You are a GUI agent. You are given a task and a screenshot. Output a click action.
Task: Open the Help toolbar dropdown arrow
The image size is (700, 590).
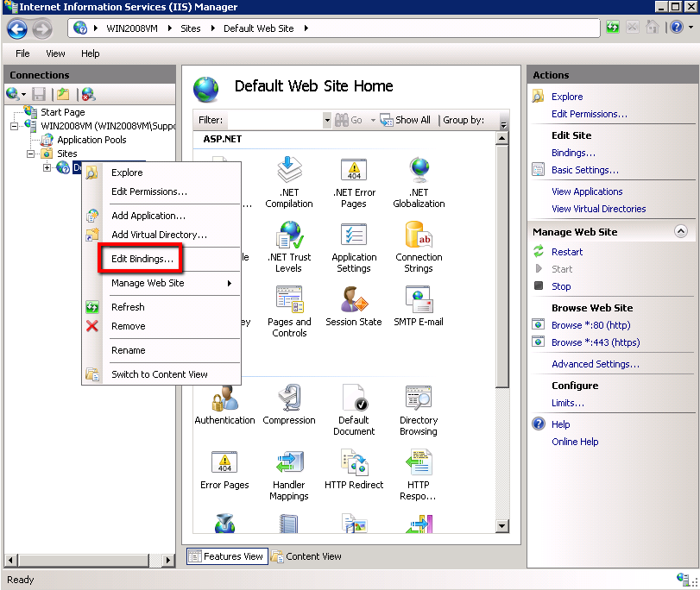click(691, 28)
